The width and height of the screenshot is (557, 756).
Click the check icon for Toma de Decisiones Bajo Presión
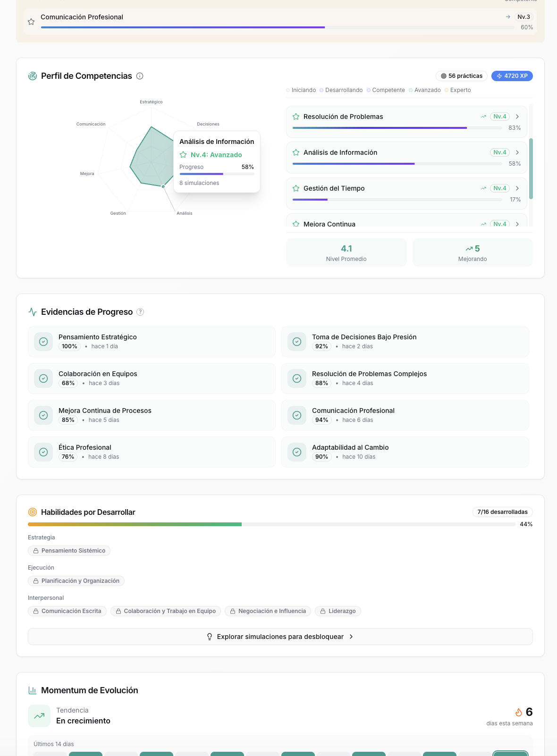[x=297, y=342]
